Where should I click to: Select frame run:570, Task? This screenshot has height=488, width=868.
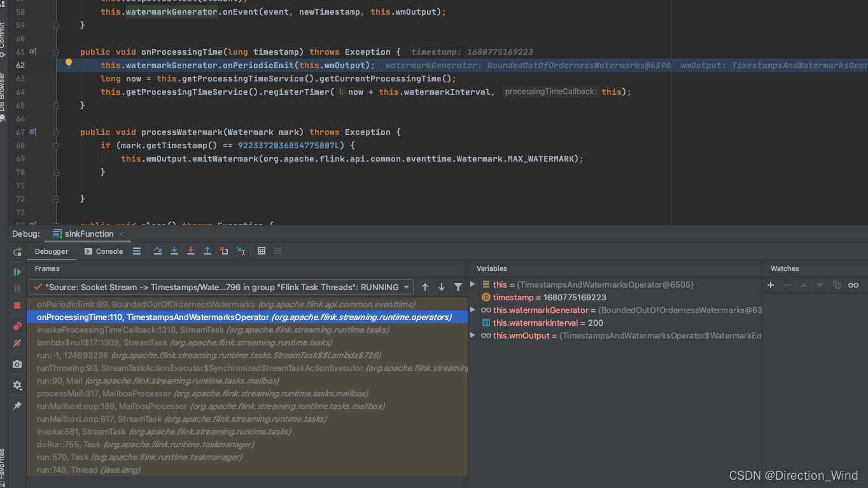(247, 457)
